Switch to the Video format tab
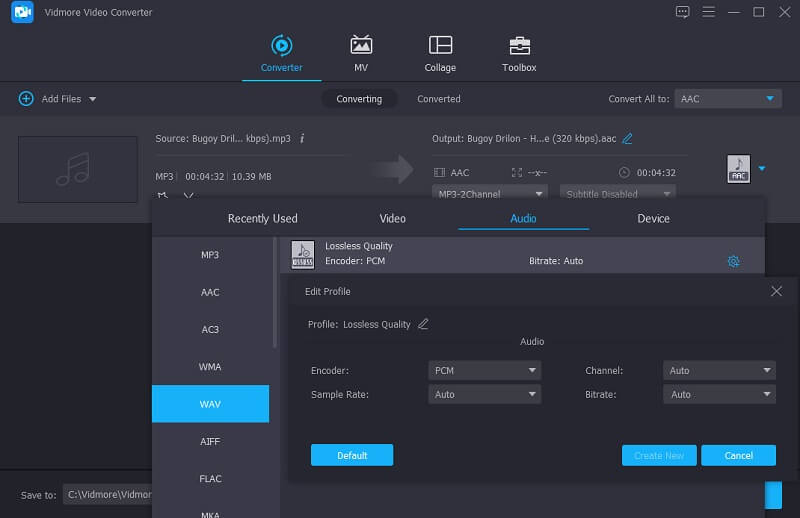 point(393,218)
